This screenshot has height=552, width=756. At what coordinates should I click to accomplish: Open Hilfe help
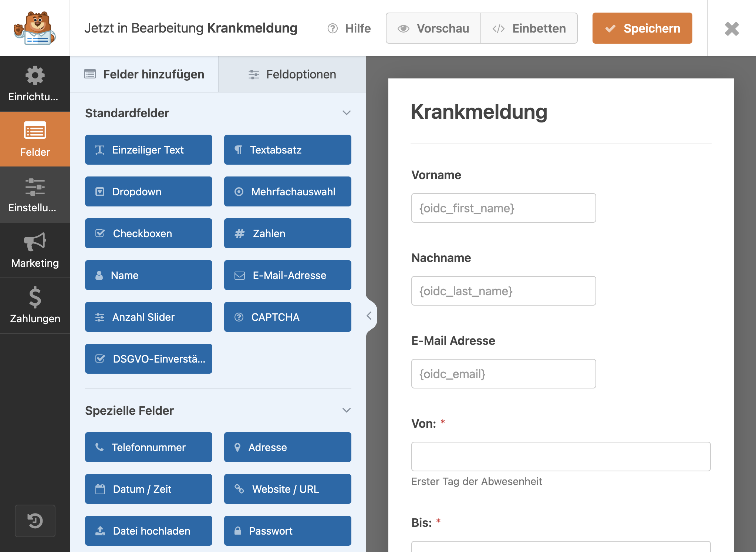click(349, 28)
